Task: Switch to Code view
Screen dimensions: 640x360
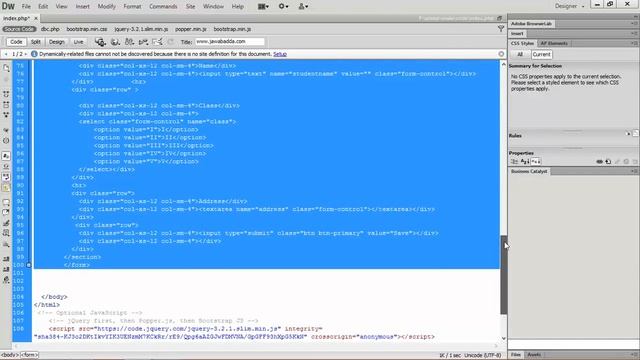Action: 16,42
